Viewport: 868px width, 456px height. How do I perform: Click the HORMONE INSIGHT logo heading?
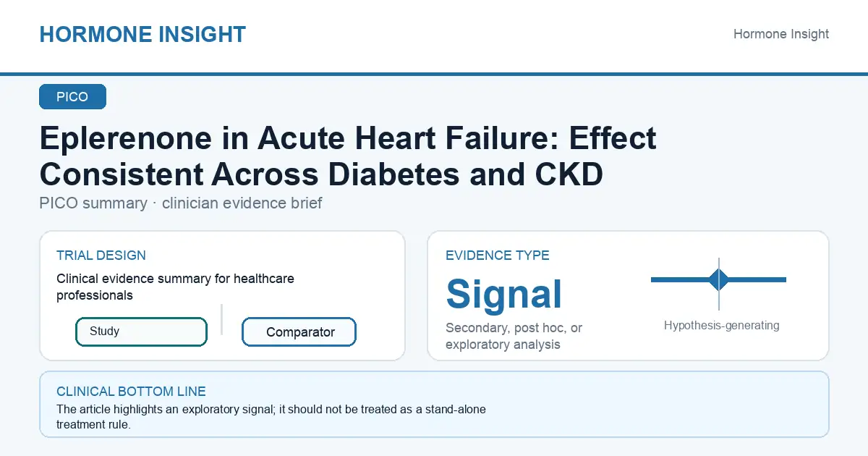[x=142, y=34]
